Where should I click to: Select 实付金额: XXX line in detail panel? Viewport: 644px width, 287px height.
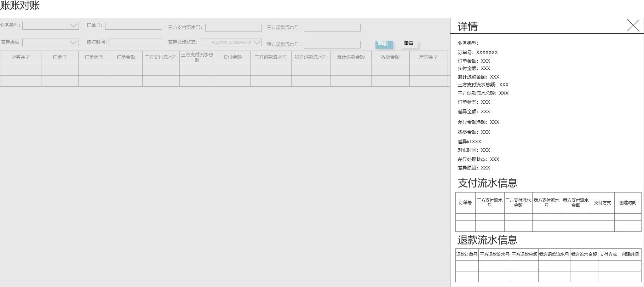(x=474, y=68)
